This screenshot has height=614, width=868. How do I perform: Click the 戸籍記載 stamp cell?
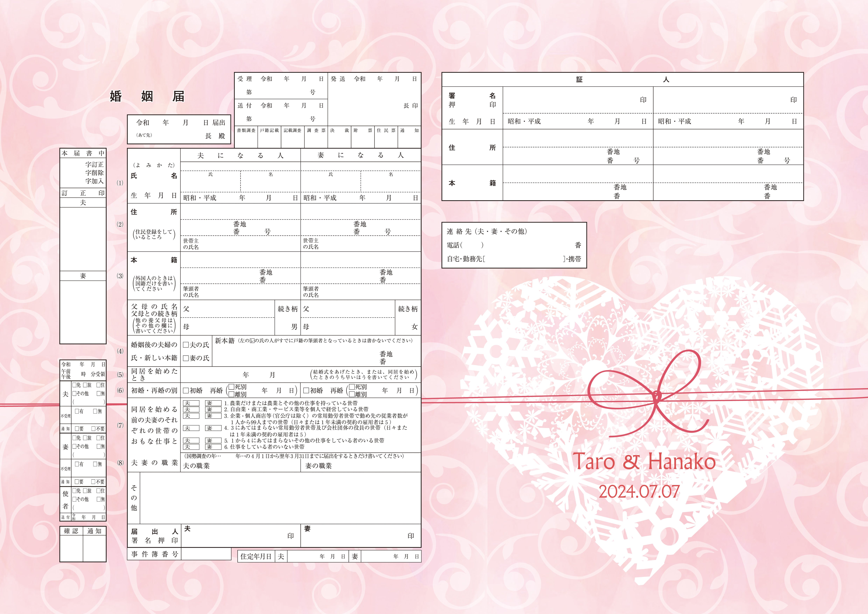269,137
